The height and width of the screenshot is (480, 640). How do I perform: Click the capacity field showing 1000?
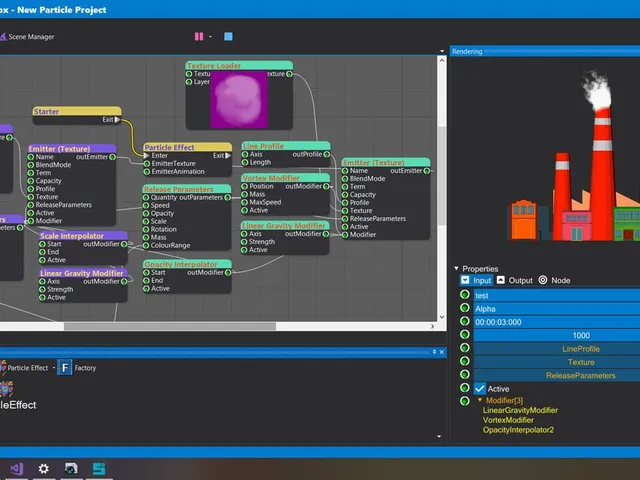pos(557,336)
